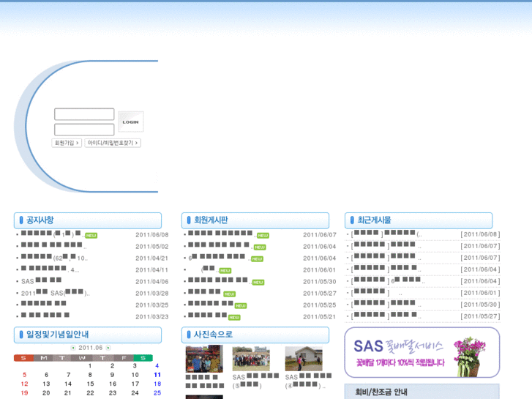Open recent post dated [2011/05/27]

[x=386, y=316]
